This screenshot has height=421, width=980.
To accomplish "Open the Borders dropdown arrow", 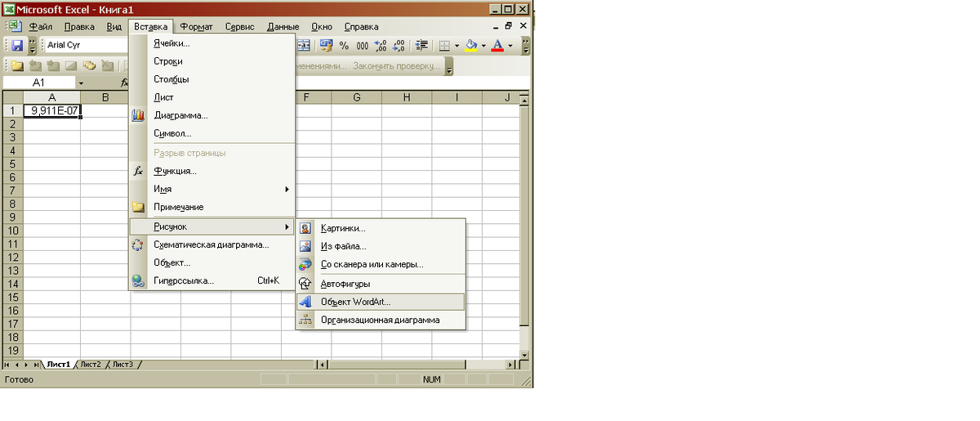I will click(457, 46).
